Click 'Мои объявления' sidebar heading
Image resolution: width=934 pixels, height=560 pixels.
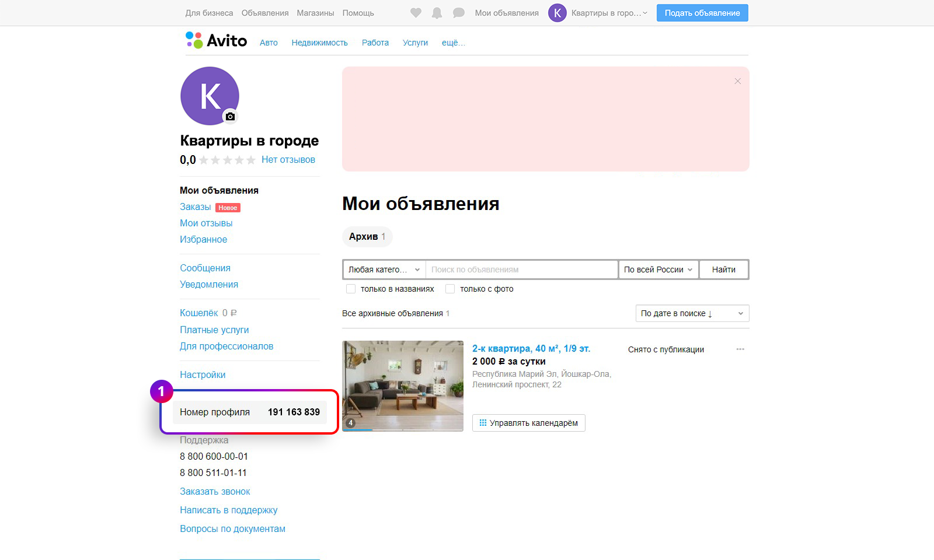219,191
